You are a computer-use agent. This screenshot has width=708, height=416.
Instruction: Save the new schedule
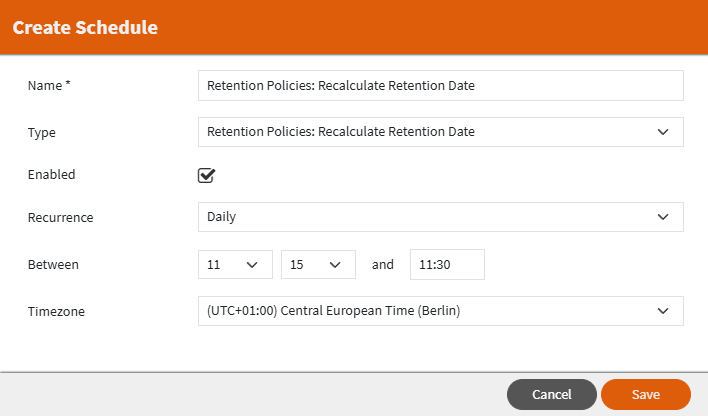coord(645,395)
